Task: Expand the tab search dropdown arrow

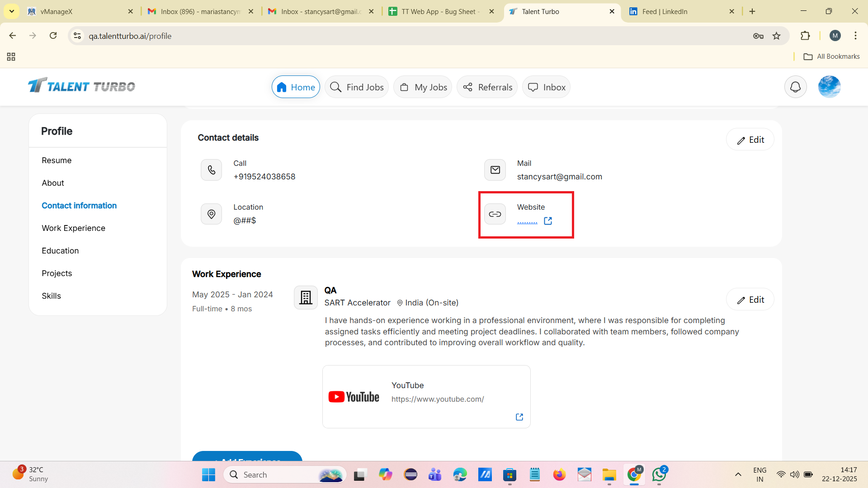Action: (12, 11)
